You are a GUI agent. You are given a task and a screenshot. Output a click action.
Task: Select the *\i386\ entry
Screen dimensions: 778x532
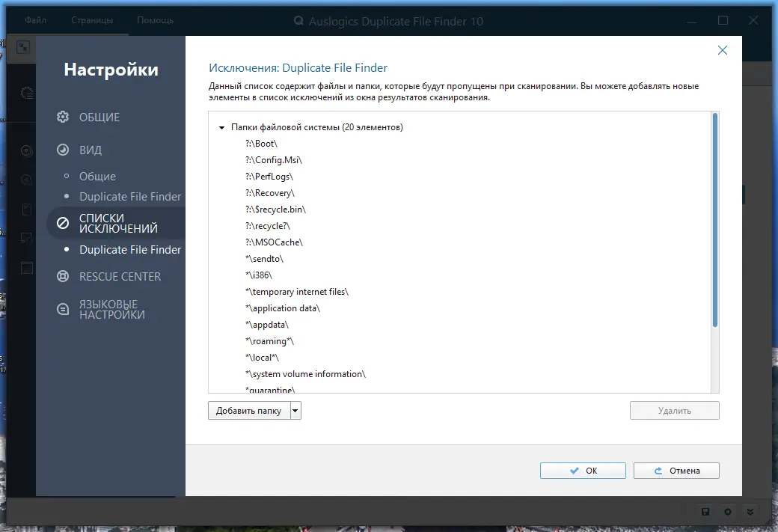(259, 275)
